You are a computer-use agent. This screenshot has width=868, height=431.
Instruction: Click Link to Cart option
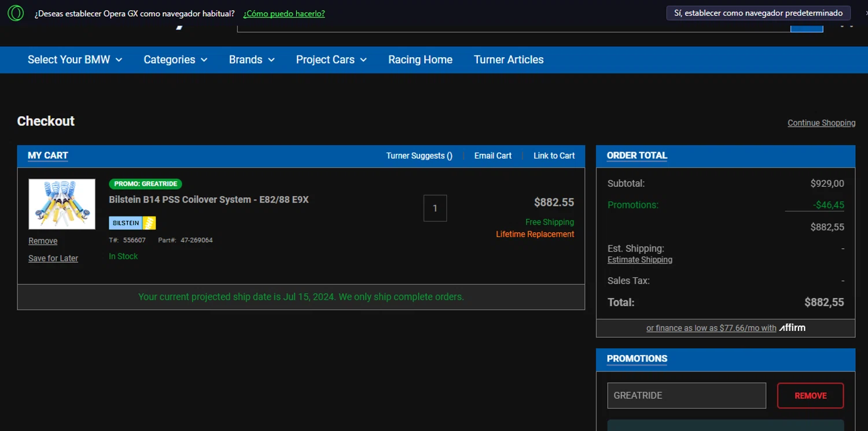tap(554, 156)
